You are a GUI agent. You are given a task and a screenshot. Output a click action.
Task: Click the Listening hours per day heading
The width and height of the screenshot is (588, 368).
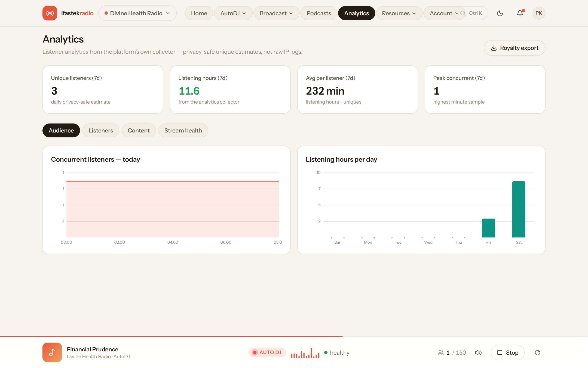pyautogui.click(x=341, y=159)
